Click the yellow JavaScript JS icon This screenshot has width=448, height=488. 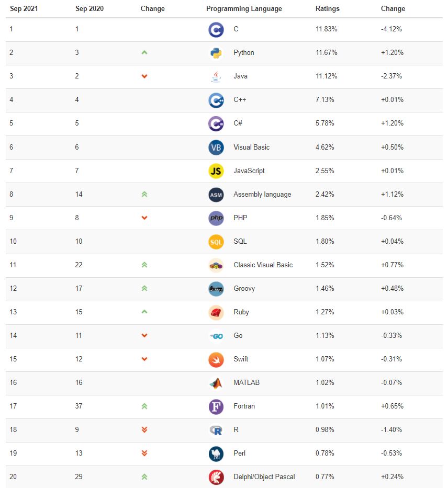[x=216, y=171]
